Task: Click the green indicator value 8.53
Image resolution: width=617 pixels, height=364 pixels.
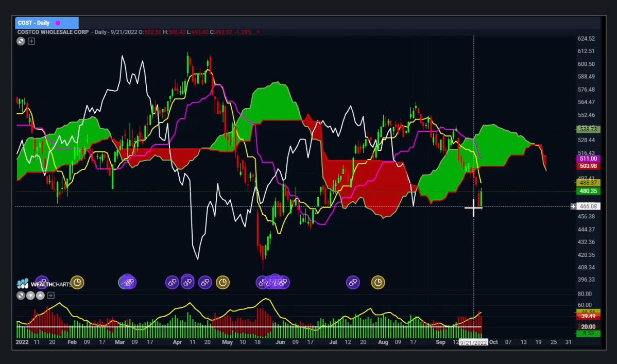Action: pos(588,333)
